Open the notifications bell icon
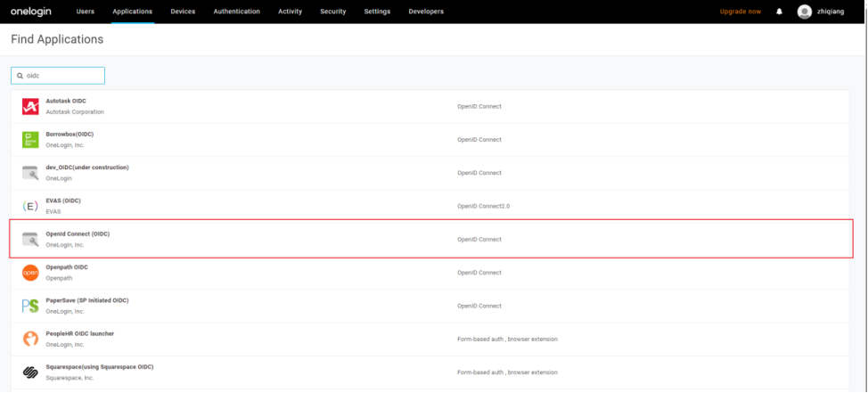The height and width of the screenshot is (393, 868). 780,12
